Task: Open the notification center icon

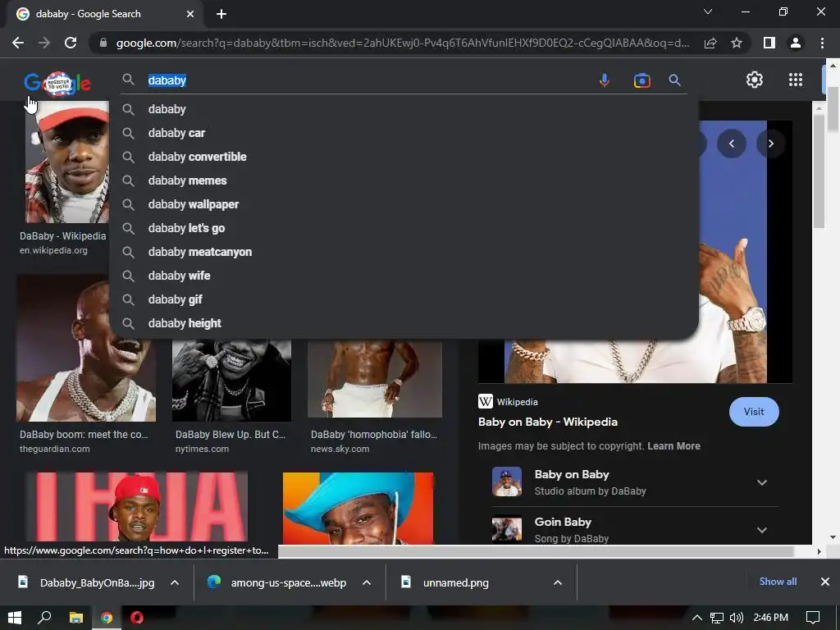Action: 813,618
